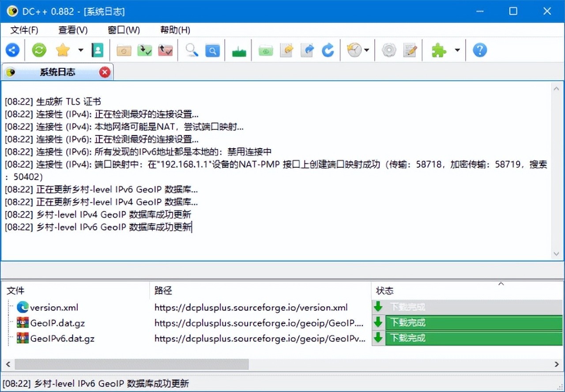Click the transfers horizontal scrollbar thumb
Screen dimensions: 565x392
click(x=132, y=364)
